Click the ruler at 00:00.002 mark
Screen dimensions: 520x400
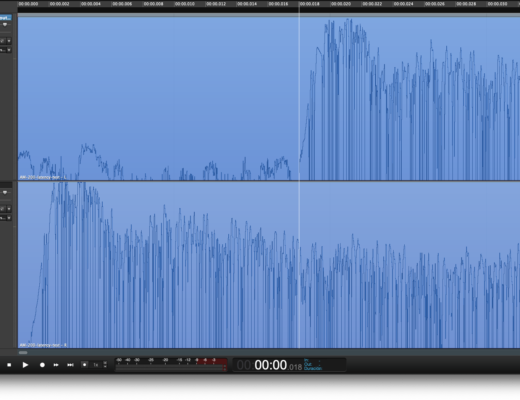click(x=59, y=4)
